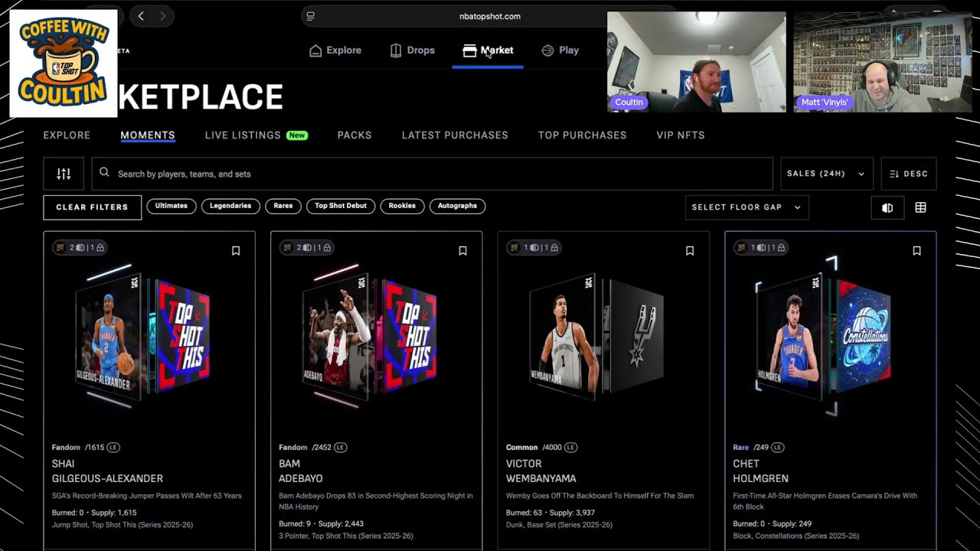The width and height of the screenshot is (980, 551).
Task: Open the Bam Adebayo name link
Action: (301, 471)
